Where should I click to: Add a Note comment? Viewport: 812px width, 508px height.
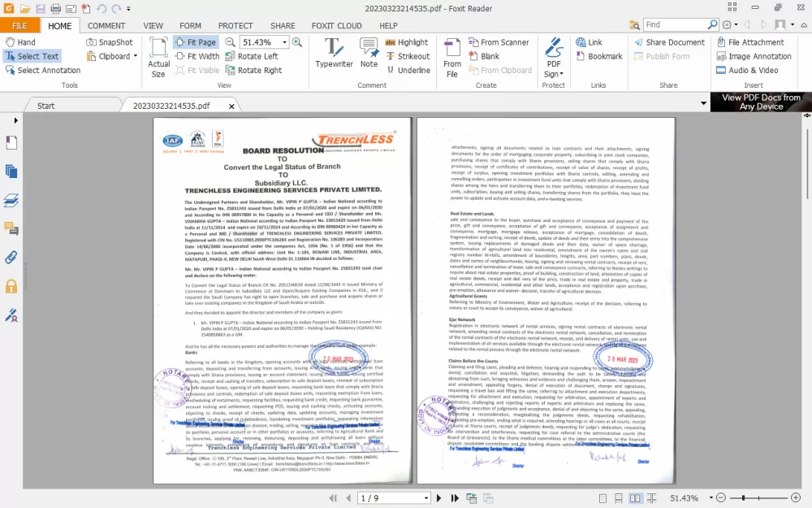(369, 52)
